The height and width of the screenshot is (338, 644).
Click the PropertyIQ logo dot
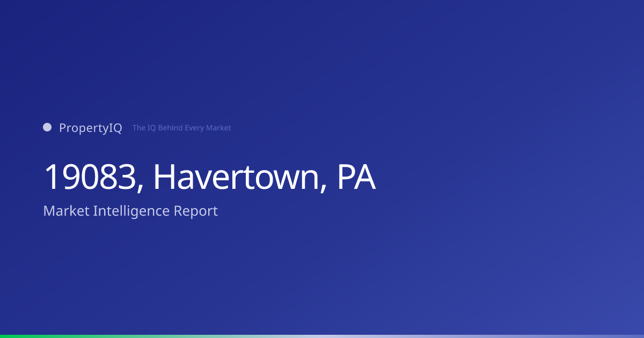click(x=47, y=127)
